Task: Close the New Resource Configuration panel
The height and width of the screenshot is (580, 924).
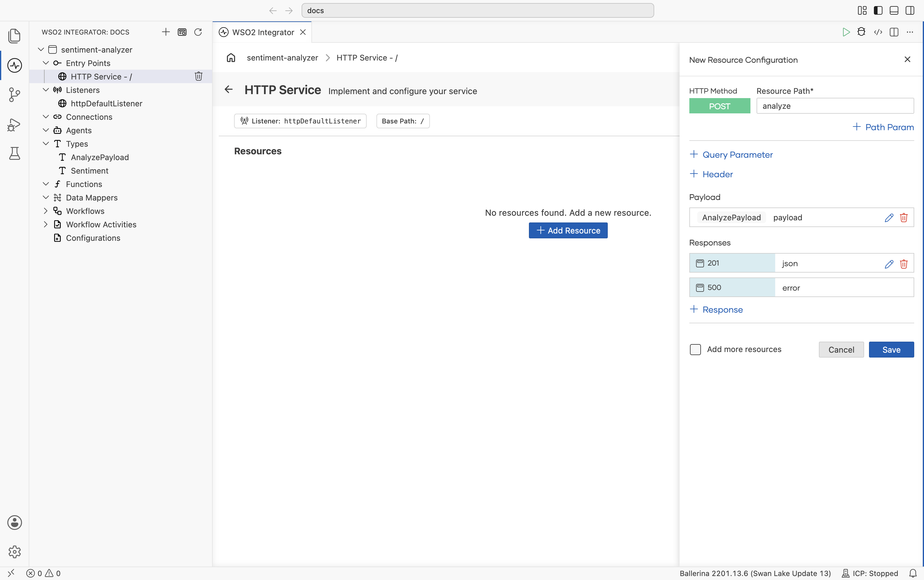Action: click(907, 60)
